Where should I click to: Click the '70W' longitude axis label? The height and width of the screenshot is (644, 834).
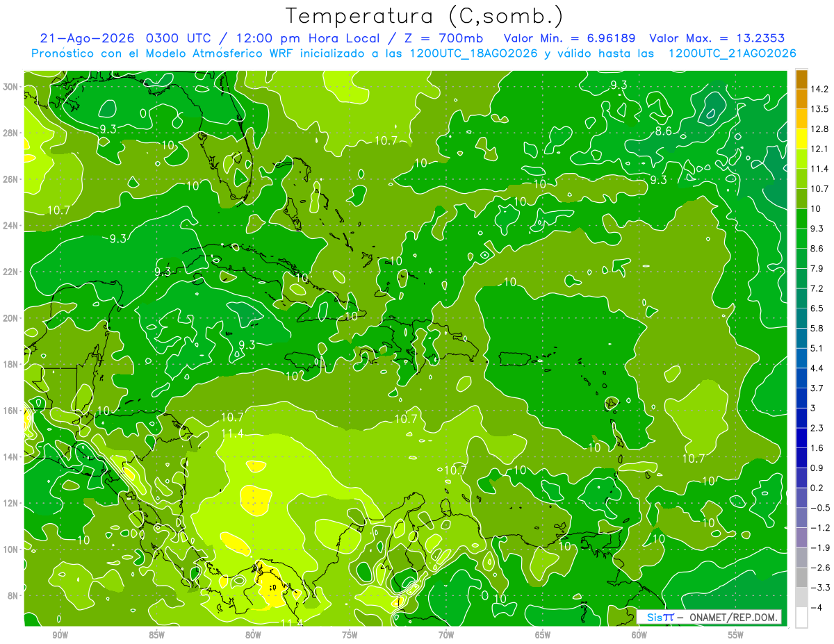click(446, 635)
